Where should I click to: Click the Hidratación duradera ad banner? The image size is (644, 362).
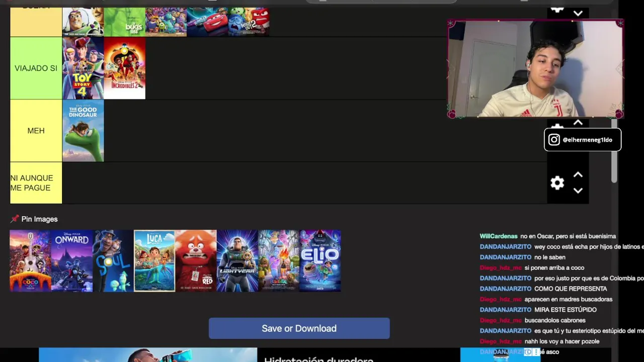tap(289, 355)
